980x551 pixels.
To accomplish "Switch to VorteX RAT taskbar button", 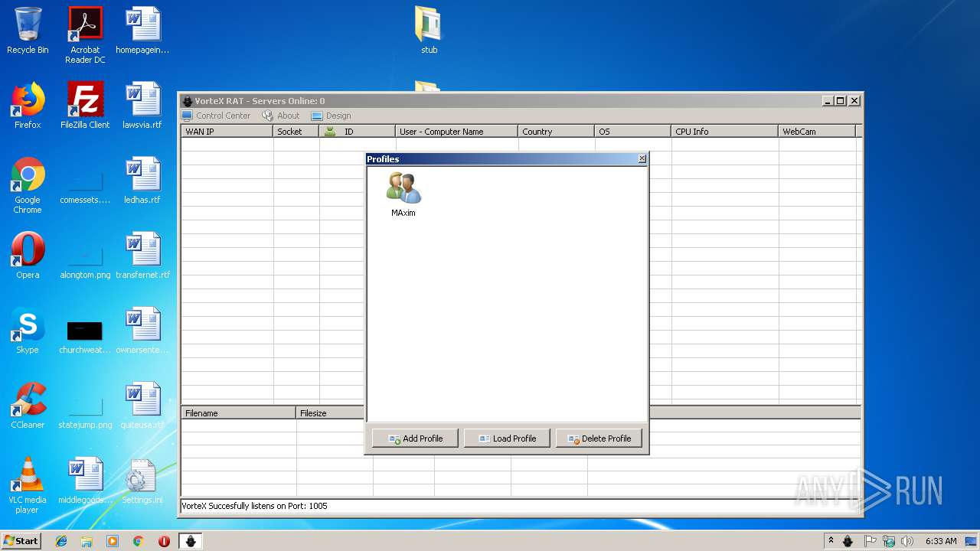I will coord(191,540).
